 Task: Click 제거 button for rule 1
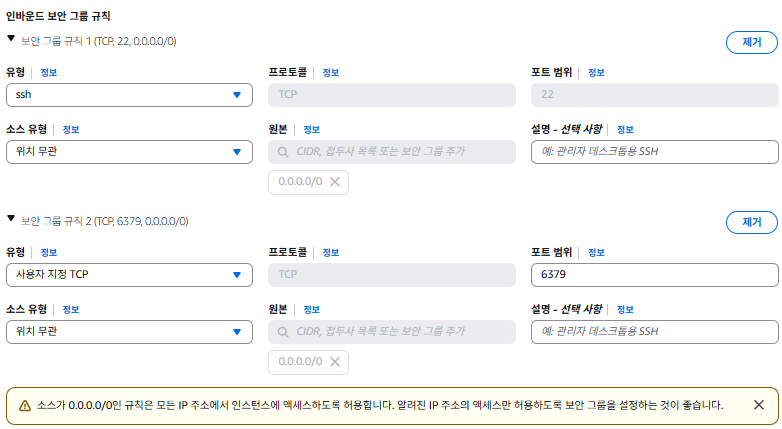point(751,42)
